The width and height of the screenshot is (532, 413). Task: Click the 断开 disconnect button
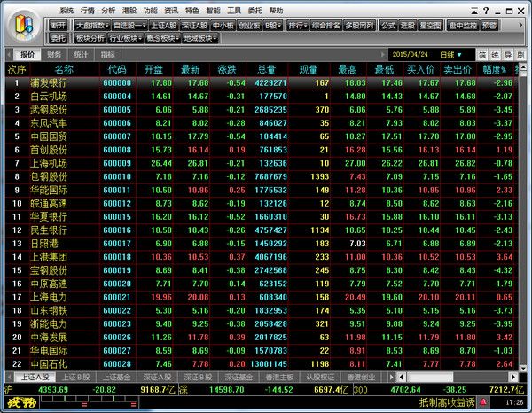point(59,26)
